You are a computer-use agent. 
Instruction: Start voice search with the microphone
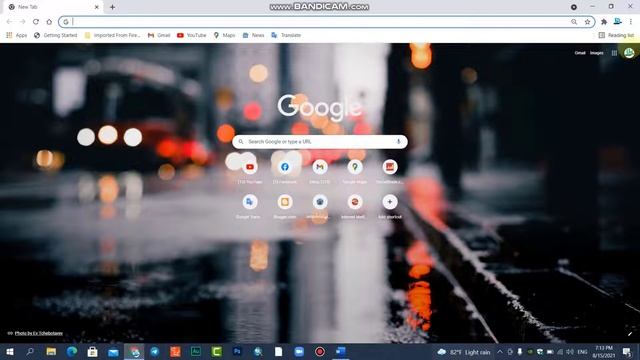(398, 142)
